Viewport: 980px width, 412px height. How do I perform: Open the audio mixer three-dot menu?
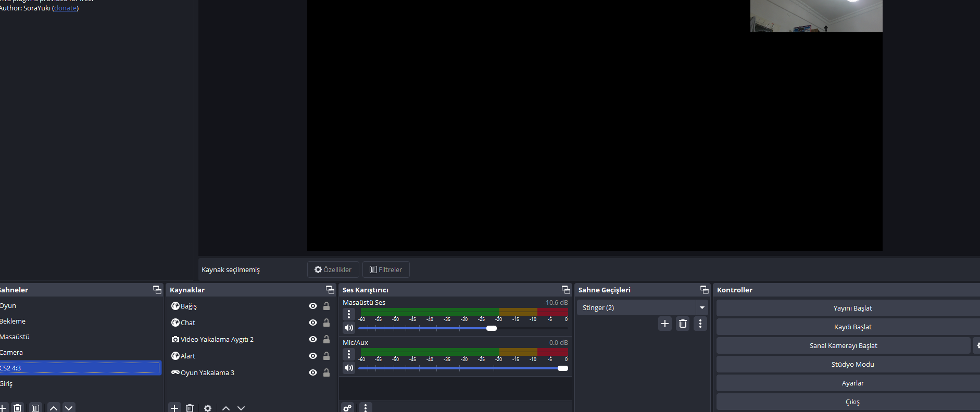click(x=366, y=408)
